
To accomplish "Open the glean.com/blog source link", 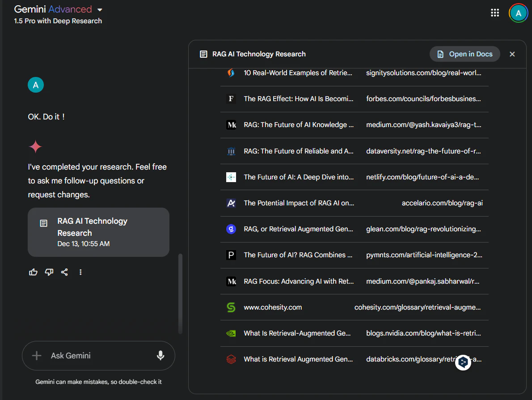I will pos(423,229).
